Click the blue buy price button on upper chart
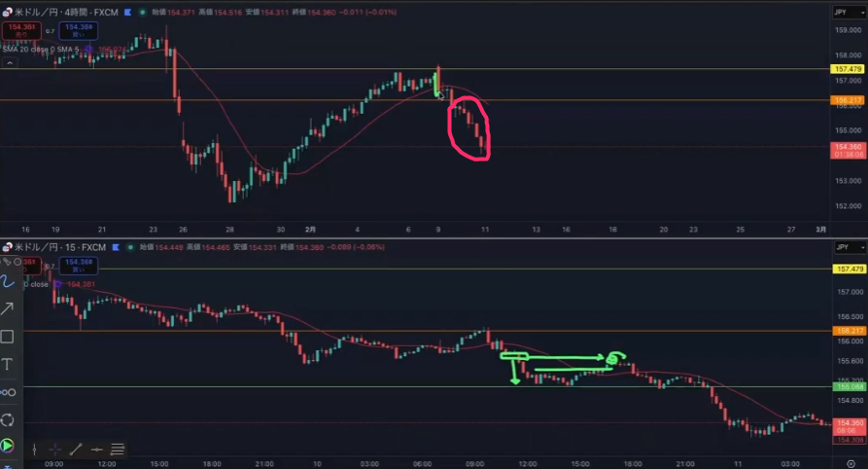 coord(79,31)
